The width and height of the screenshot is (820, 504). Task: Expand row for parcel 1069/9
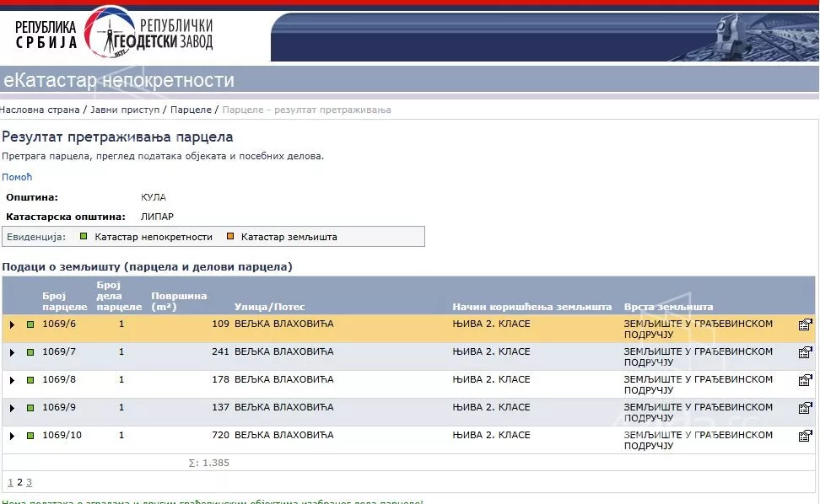coord(12,408)
